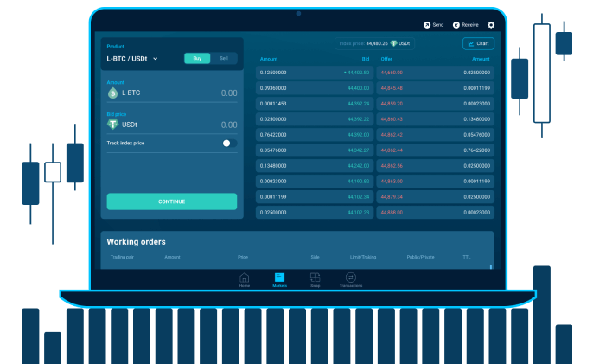The image size is (593, 364).
Task: Click bid amount 0.12500000
Action: coord(273,73)
